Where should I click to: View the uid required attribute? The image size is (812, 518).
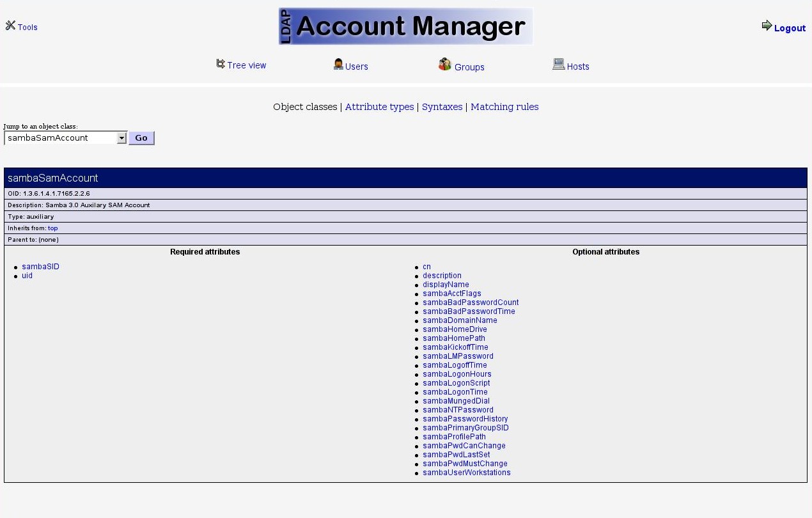click(27, 276)
